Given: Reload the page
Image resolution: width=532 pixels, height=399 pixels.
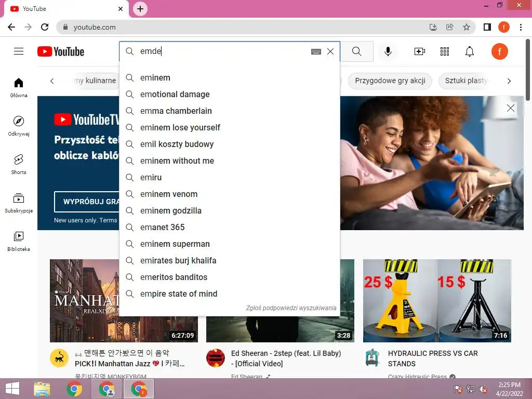Looking at the screenshot, I should pos(45,27).
